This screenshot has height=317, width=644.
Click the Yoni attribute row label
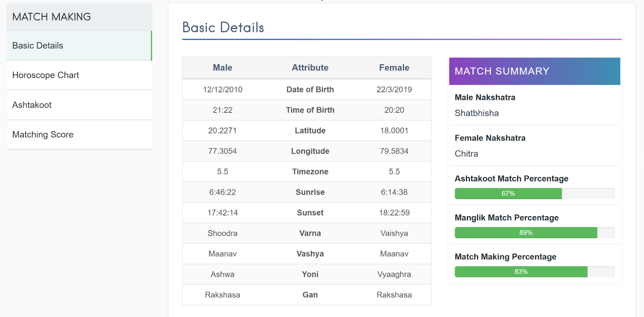tap(310, 274)
